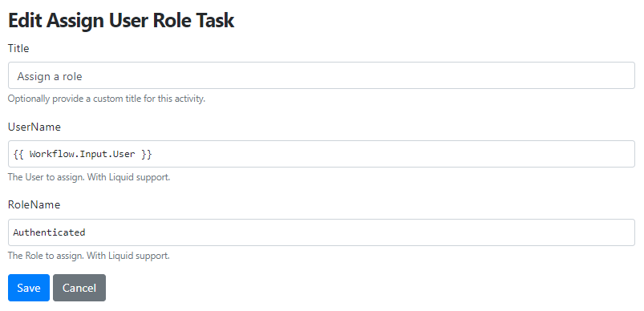Click the 'The Role to assign' hint
The height and width of the screenshot is (311, 644).
[89, 256]
